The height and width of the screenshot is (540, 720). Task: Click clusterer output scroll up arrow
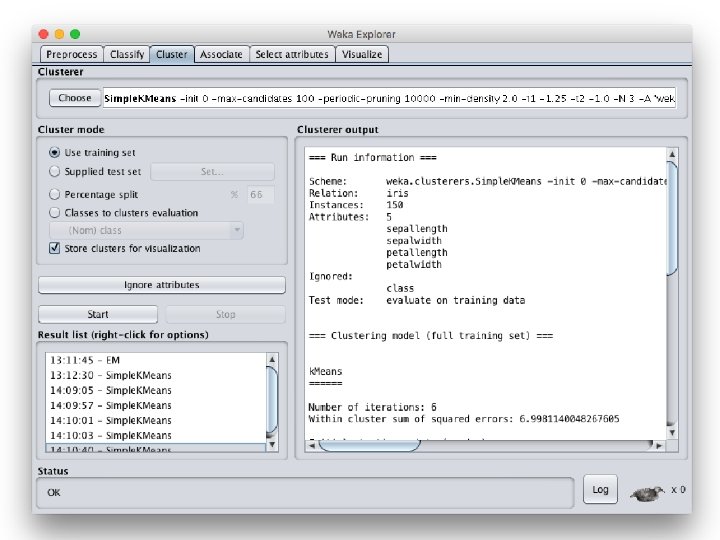672,154
